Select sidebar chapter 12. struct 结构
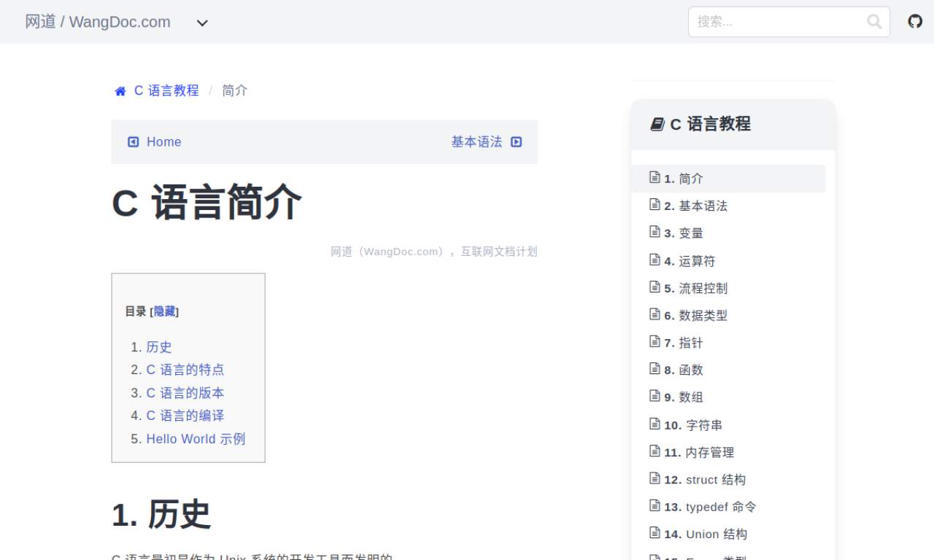 (x=705, y=479)
